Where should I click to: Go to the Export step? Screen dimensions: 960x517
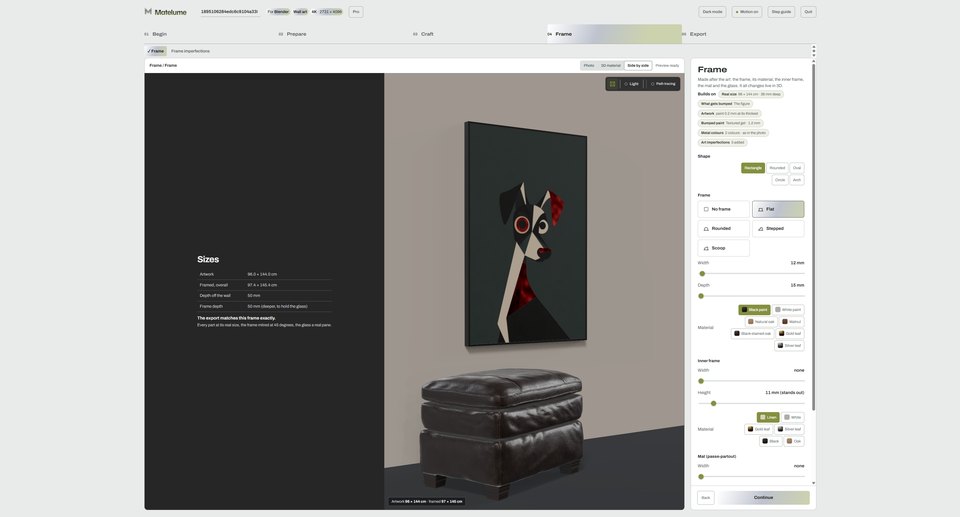click(749, 34)
